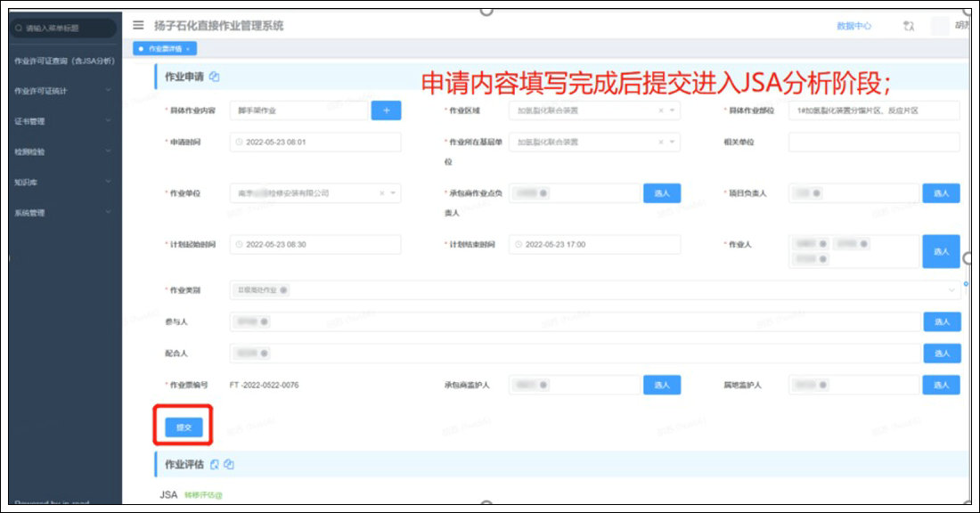The height and width of the screenshot is (513, 980).
Task: Select the 作业票详情 tab
Action: [165, 49]
